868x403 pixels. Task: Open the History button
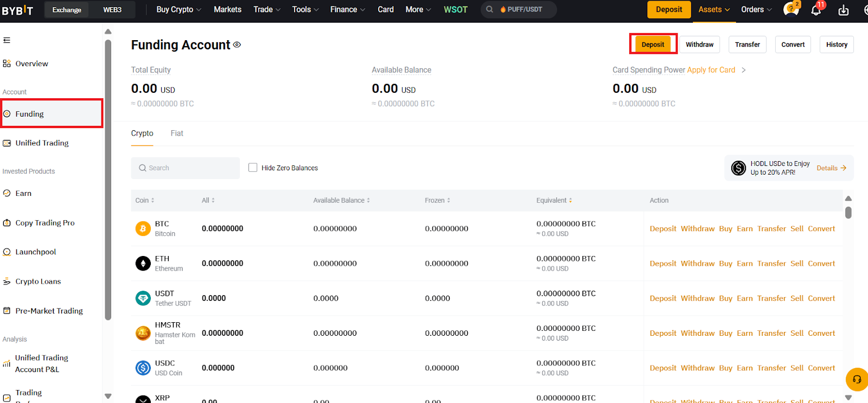[837, 44]
